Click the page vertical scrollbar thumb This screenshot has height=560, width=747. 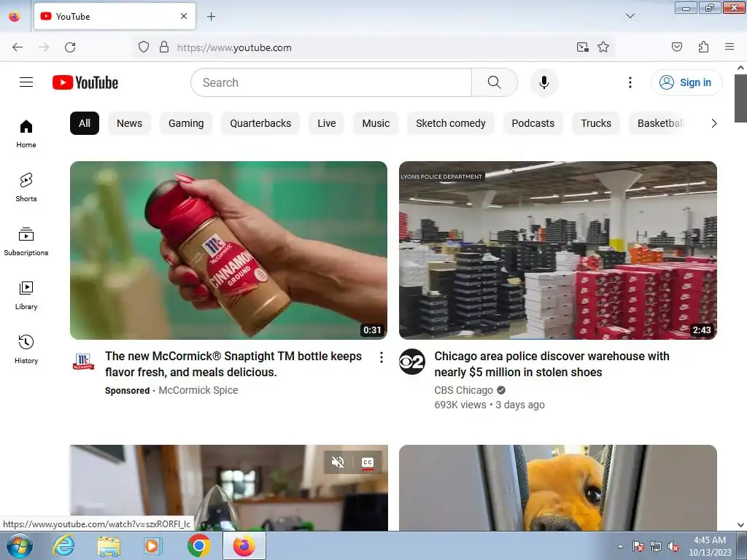click(741, 98)
